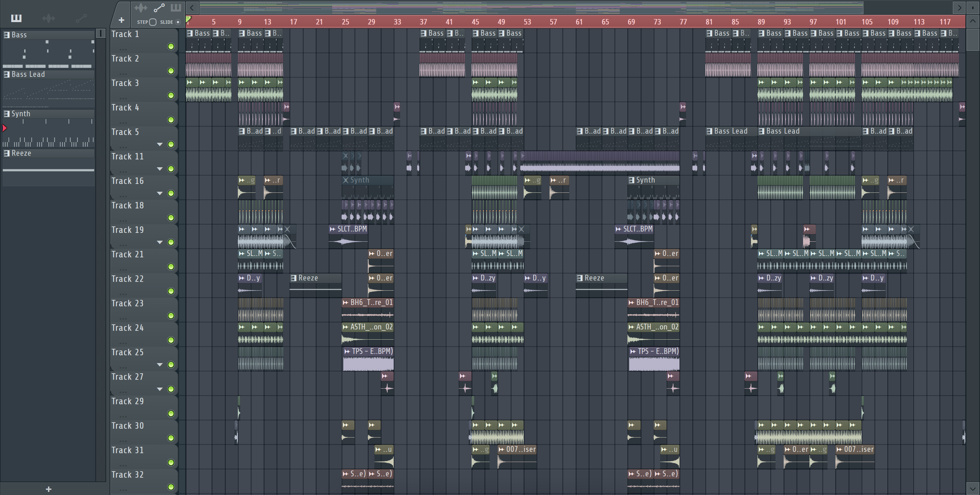Select the Bass Lead pattern in the picker

click(48, 90)
